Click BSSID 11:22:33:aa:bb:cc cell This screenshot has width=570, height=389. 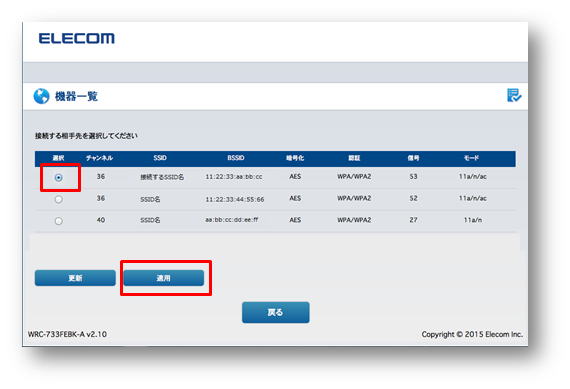pos(234,177)
